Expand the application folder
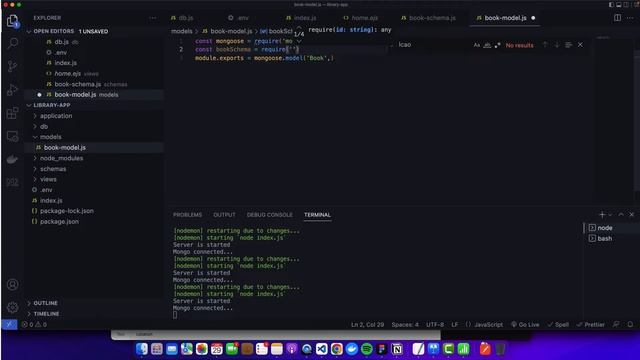Image resolution: width=640 pixels, height=360 pixels. 56,116
